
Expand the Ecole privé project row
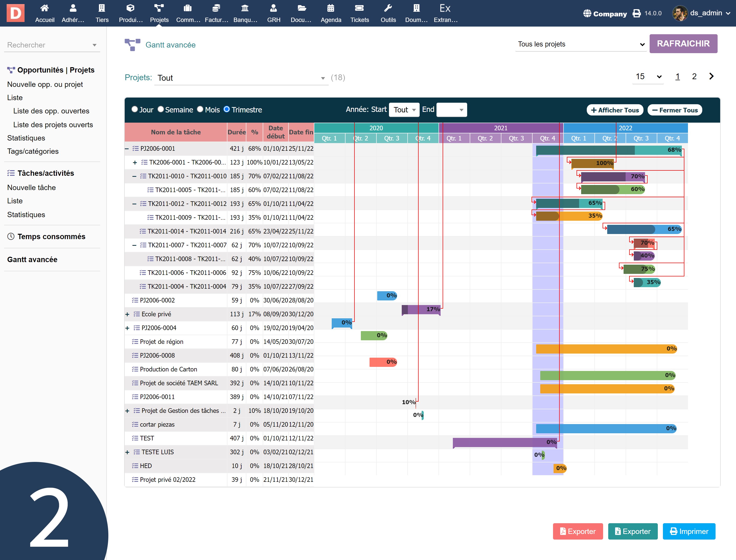[127, 314]
